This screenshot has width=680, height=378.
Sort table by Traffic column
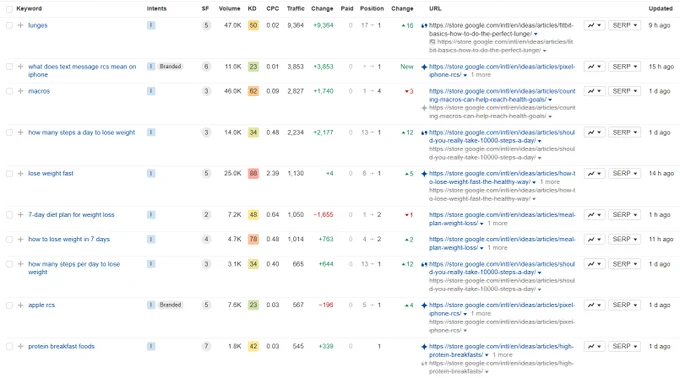pyautogui.click(x=295, y=9)
